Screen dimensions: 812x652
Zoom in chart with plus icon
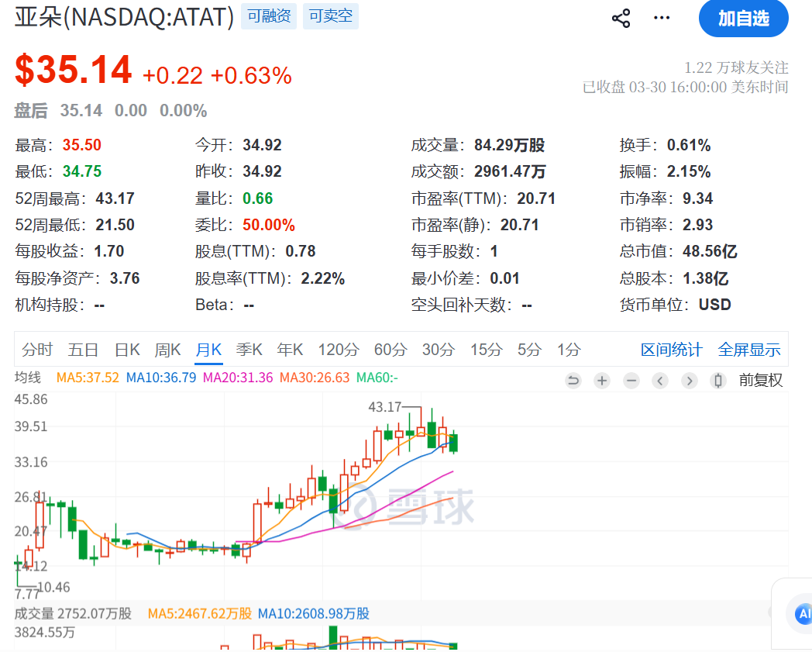coord(602,381)
